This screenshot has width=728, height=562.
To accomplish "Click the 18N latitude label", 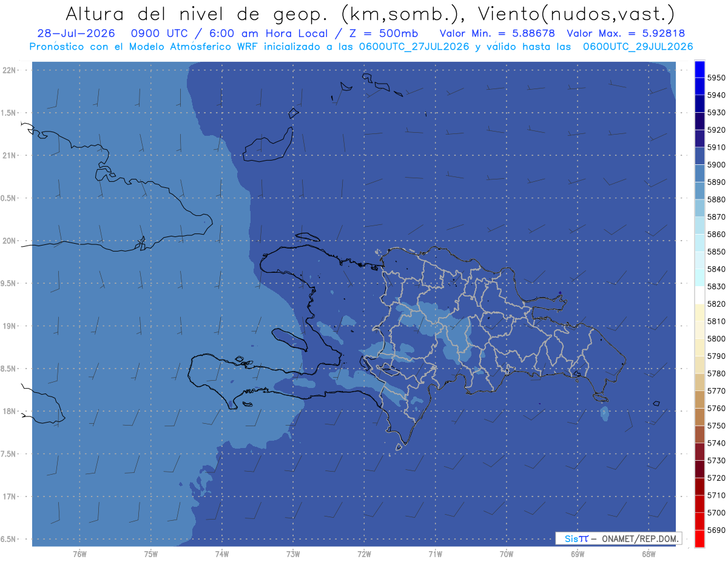I will (x=10, y=412).
